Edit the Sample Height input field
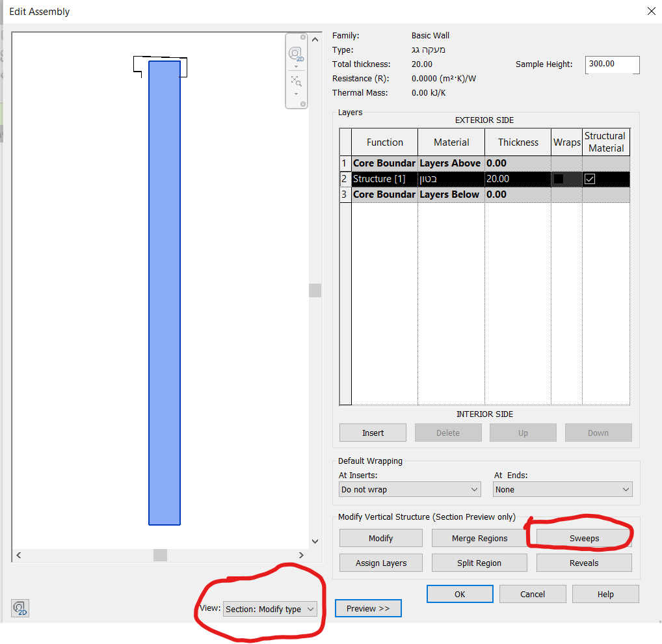 (612, 64)
